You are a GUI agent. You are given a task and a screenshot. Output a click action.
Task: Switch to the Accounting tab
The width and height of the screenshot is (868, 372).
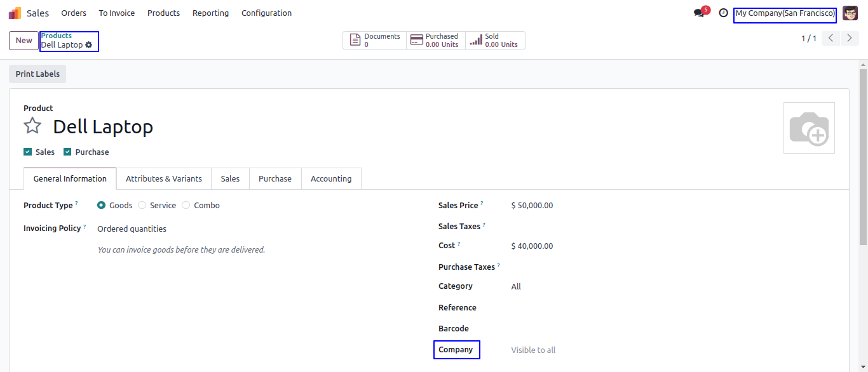[x=331, y=178]
